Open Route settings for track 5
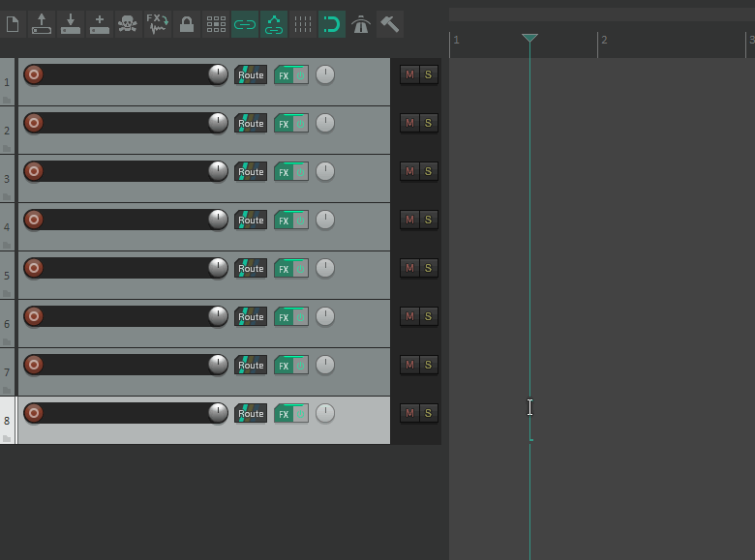Image resolution: width=755 pixels, height=560 pixels. [251, 269]
